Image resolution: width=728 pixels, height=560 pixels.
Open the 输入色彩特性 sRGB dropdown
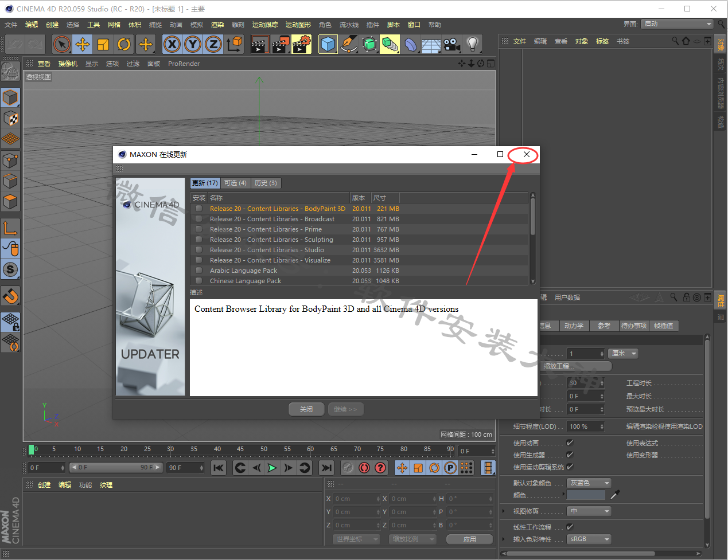(589, 539)
